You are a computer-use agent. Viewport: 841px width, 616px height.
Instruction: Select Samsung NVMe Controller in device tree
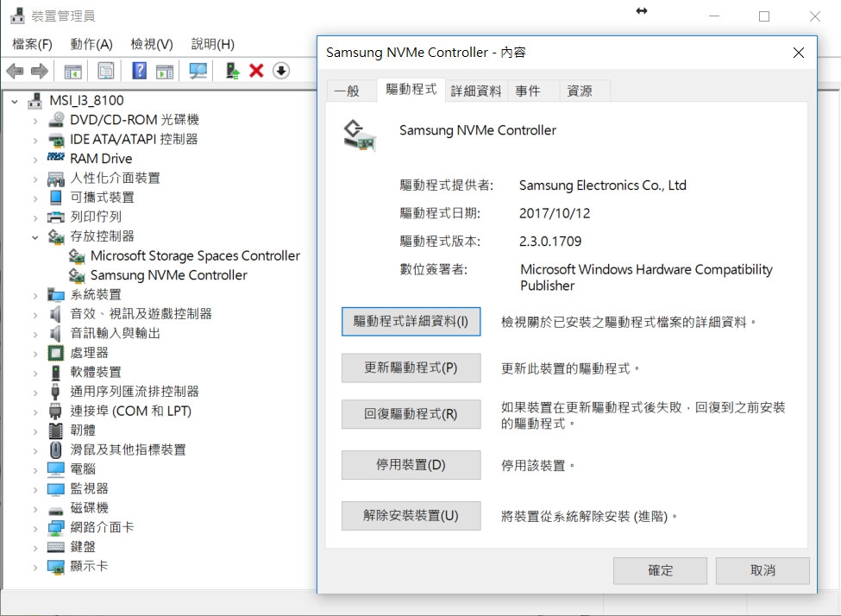168,275
